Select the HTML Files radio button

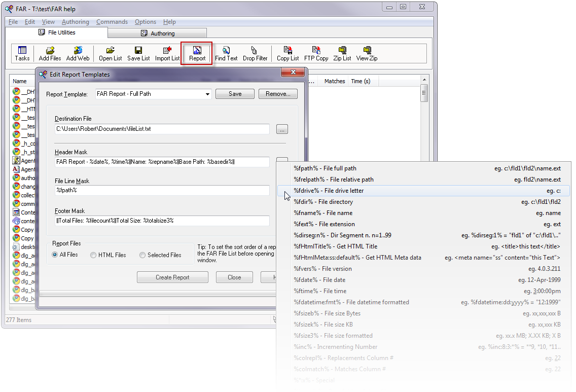(x=93, y=255)
